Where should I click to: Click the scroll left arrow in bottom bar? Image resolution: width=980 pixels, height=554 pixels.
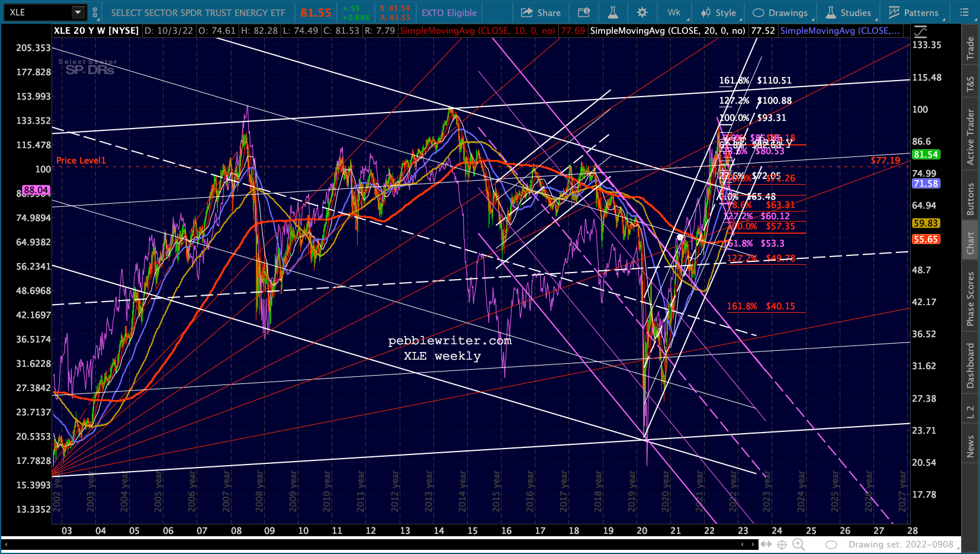(x=743, y=544)
